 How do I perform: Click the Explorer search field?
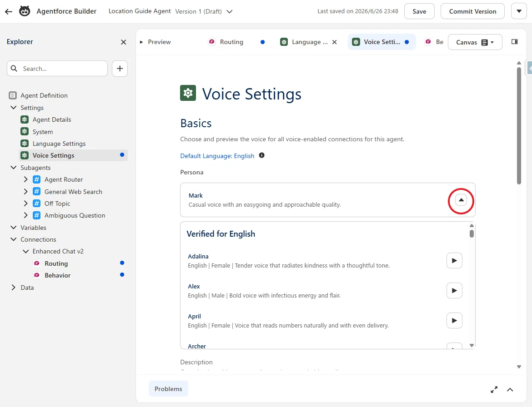(57, 69)
